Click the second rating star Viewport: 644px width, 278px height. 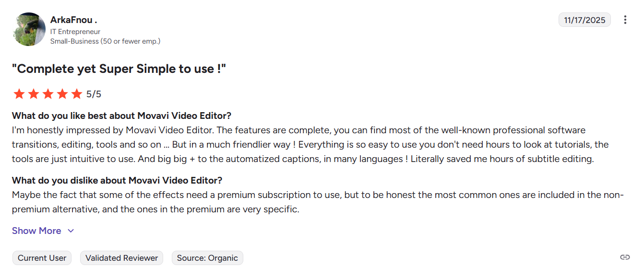pyautogui.click(x=33, y=94)
